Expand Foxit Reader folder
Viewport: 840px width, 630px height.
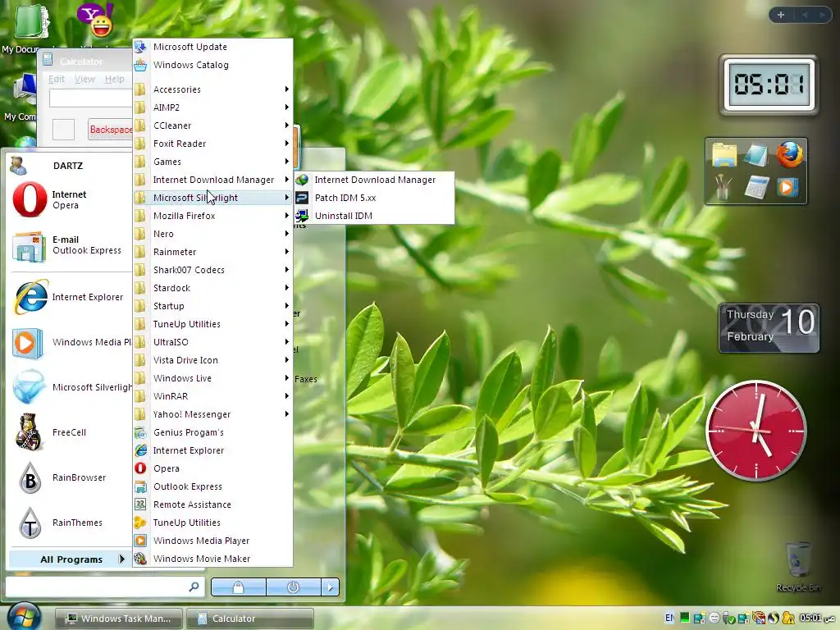(212, 144)
